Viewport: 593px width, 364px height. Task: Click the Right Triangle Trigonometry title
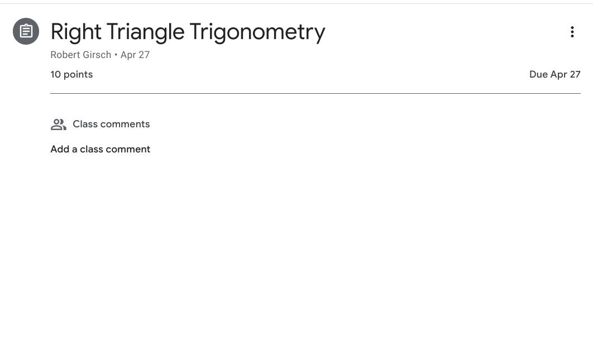[x=188, y=32]
